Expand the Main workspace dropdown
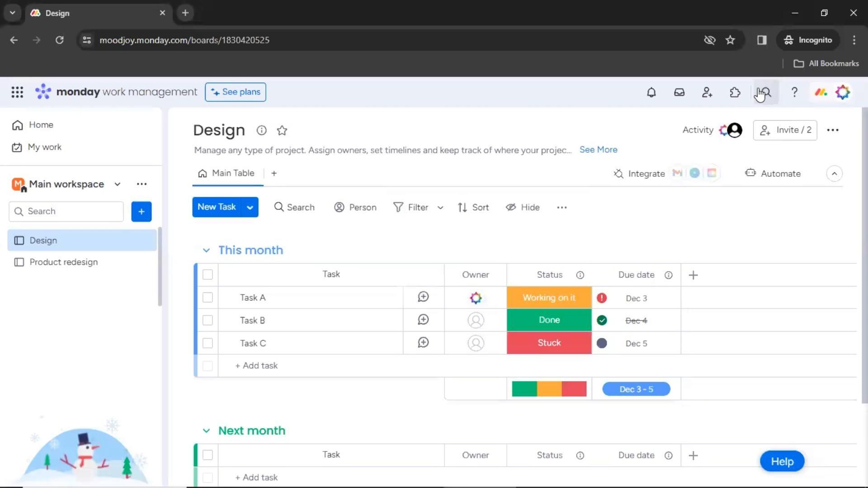Viewport: 868px width, 488px height. coord(118,184)
